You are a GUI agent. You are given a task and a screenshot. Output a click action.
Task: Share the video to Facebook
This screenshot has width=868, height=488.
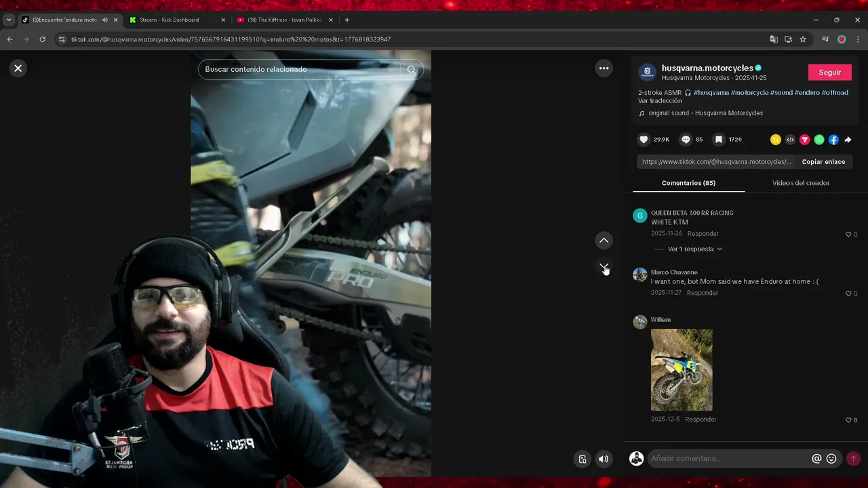833,140
